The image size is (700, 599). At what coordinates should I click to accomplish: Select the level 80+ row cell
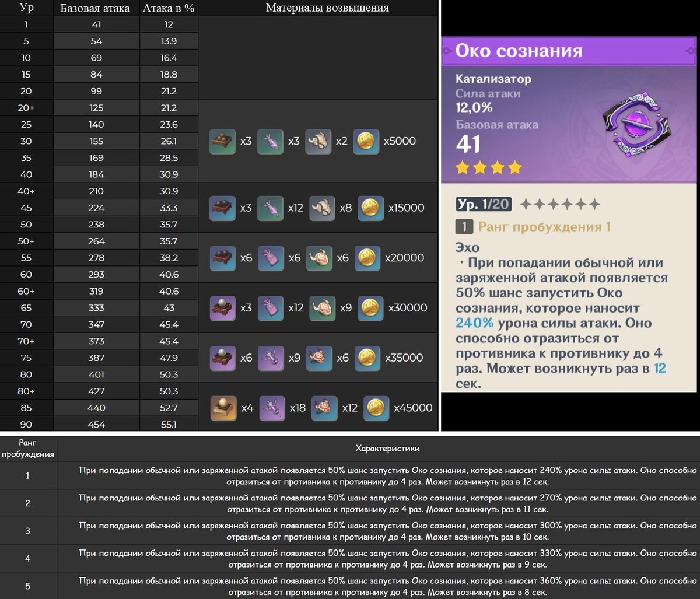click(x=26, y=391)
